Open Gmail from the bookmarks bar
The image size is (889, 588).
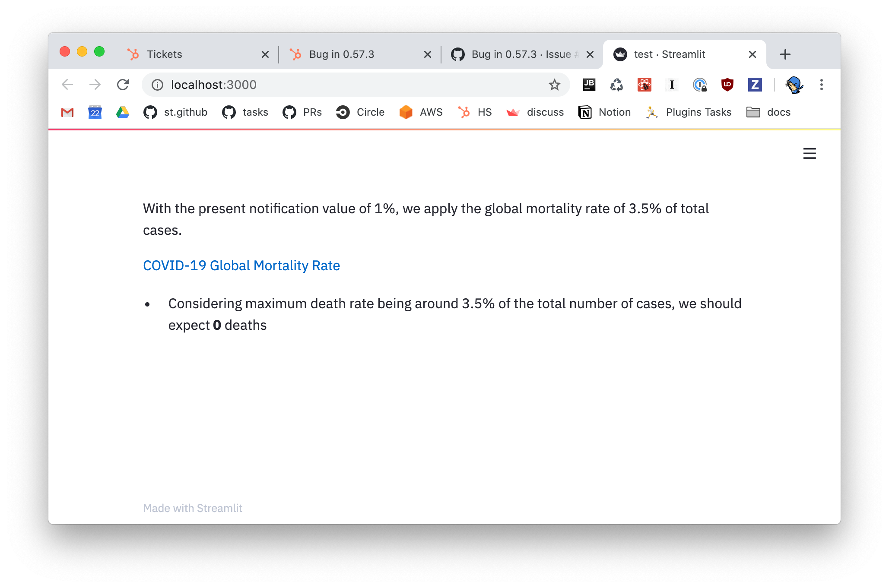67,112
